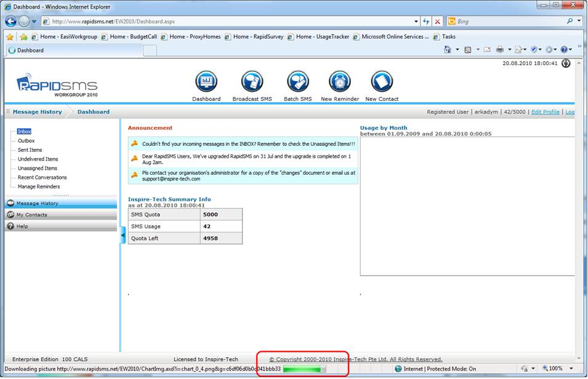This screenshot has width=588, height=379.
Task: Open the Dashboard toolbar icon
Action: point(206,81)
